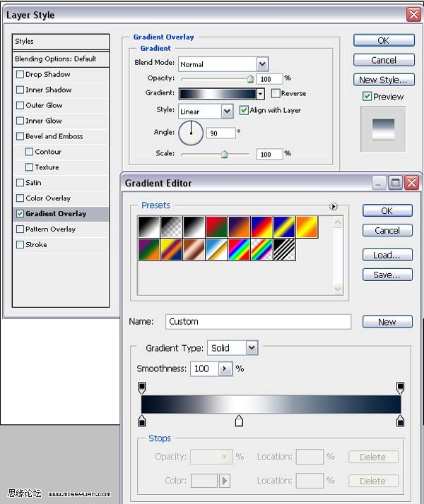Enable Drop Shadow effect
Viewport: 424px width, 504px height.
[x=20, y=74]
